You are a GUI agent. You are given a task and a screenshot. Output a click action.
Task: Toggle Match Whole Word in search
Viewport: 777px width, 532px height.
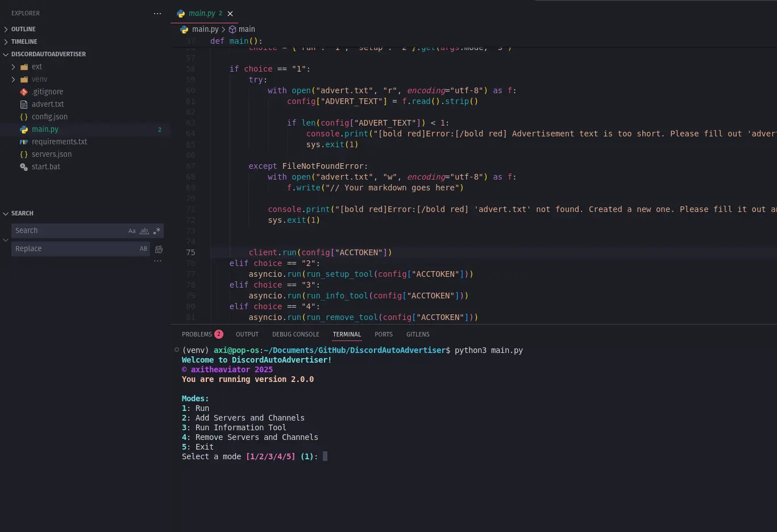[144, 231]
